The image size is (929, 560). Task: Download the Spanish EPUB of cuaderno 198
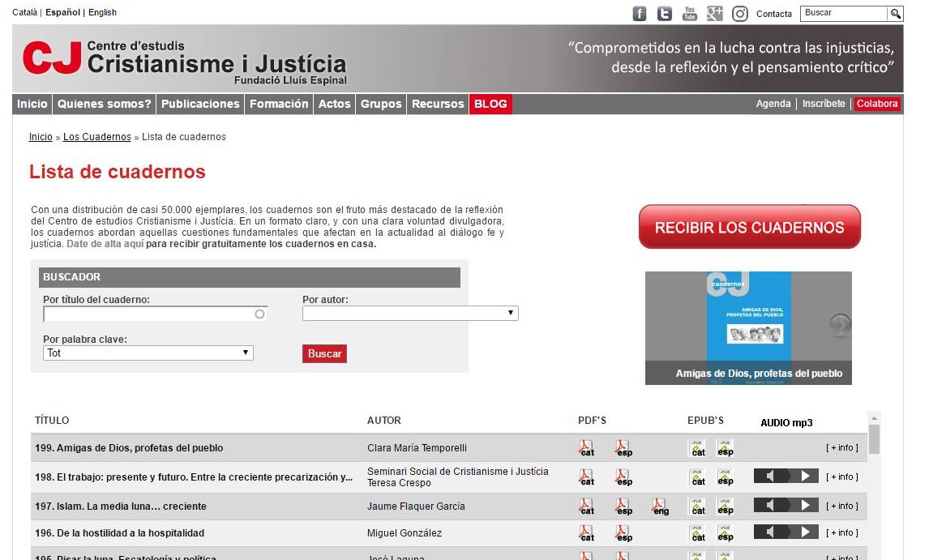click(725, 477)
